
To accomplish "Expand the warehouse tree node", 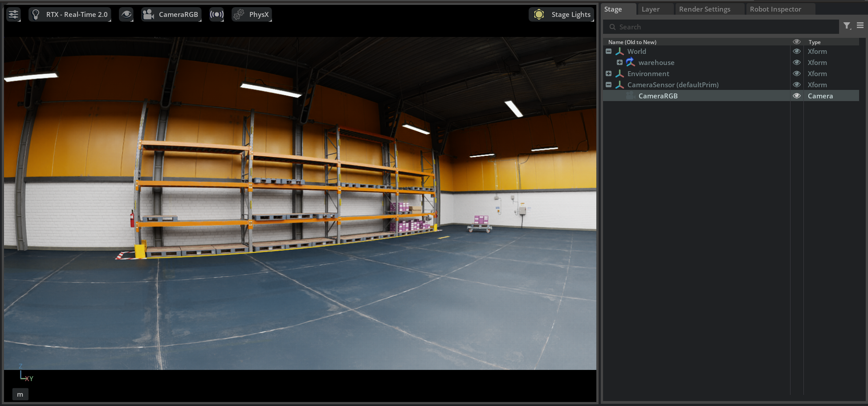I will pyautogui.click(x=619, y=62).
